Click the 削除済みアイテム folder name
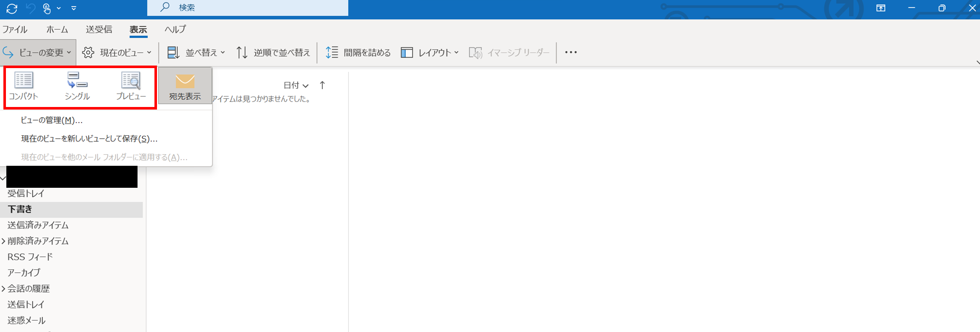 tap(38, 241)
